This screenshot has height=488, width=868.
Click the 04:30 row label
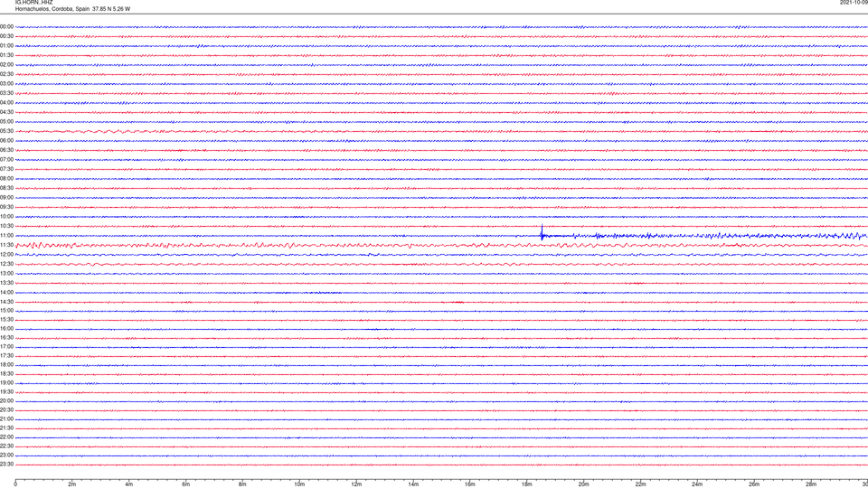click(6, 112)
